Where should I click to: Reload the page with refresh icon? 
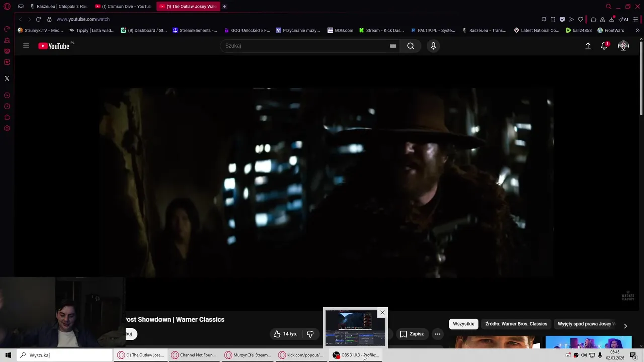38,19
